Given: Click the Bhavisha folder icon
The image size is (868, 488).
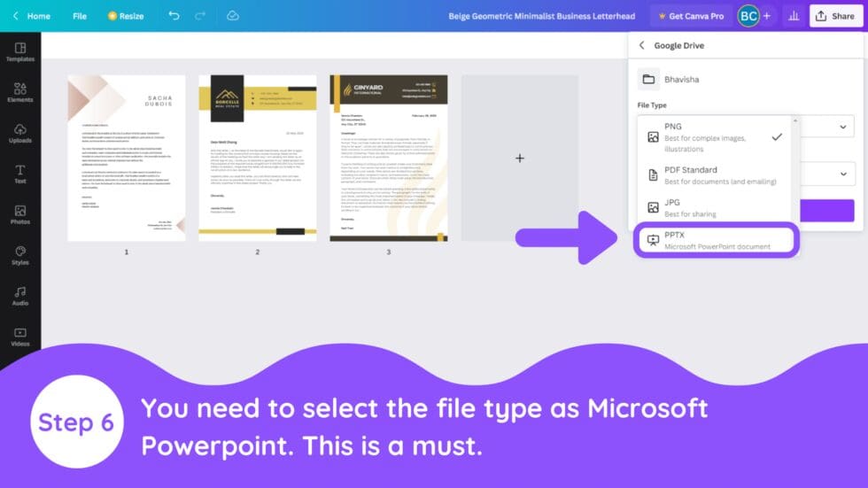Looking at the screenshot, I should click(648, 79).
